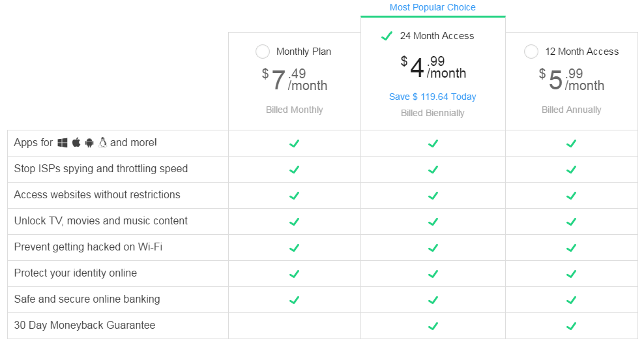This screenshot has height=347, width=644.
Task: Click the 30 Day Moneyback Guarantee row label
Action: point(85,325)
